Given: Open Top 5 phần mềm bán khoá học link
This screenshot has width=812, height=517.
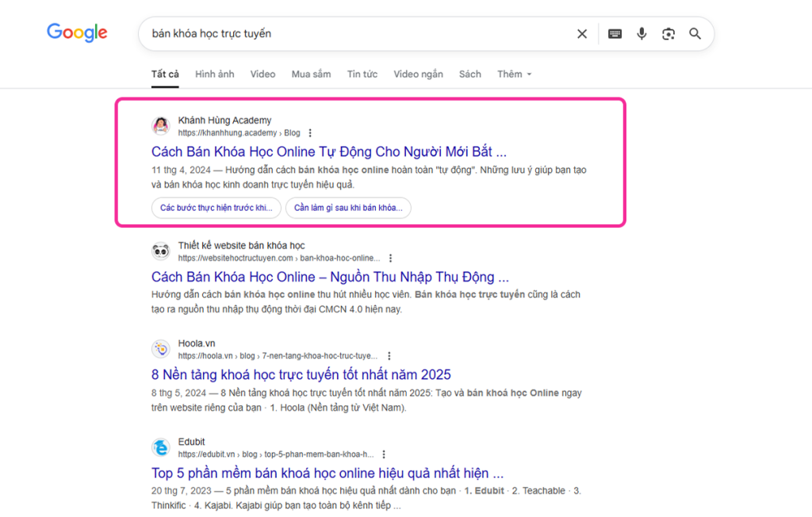Looking at the screenshot, I should coord(327,473).
